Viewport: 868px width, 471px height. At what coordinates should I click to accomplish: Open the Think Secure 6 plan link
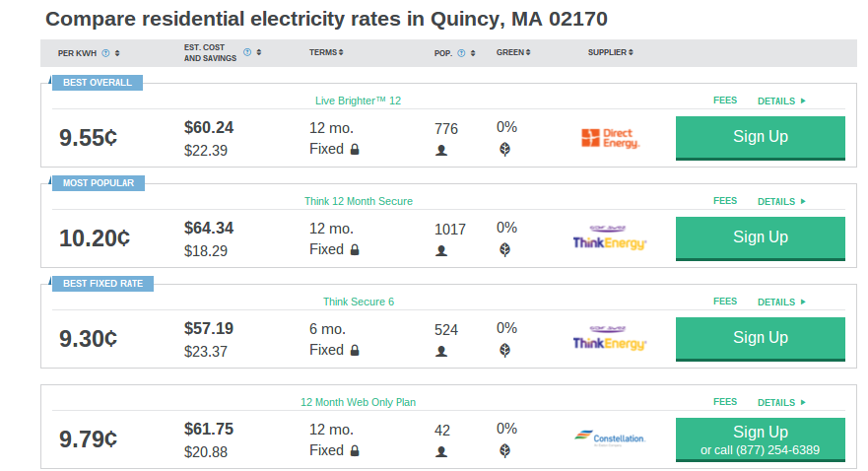click(x=359, y=302)
